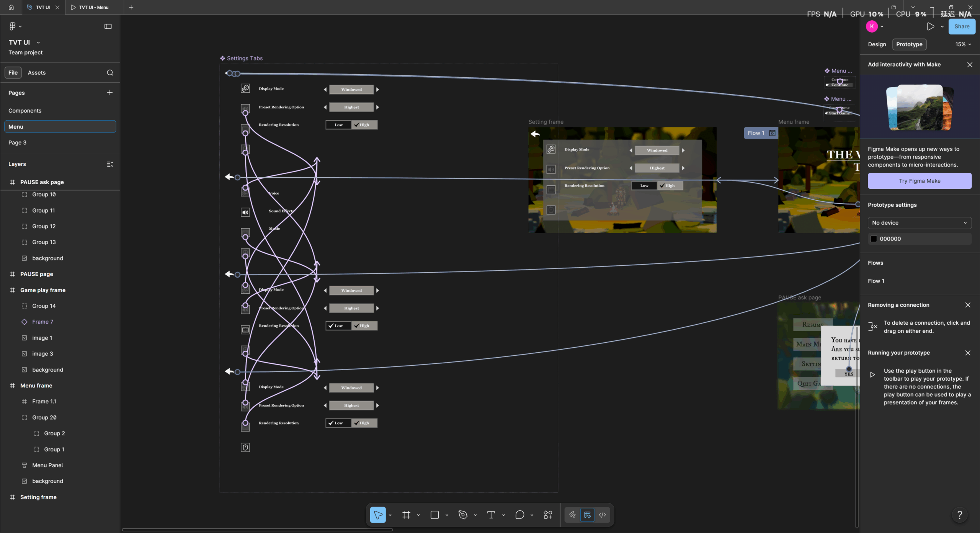The image size is (980, 533).
Task: Open the 15% zoom level dropdown
Action: (963, 44)
